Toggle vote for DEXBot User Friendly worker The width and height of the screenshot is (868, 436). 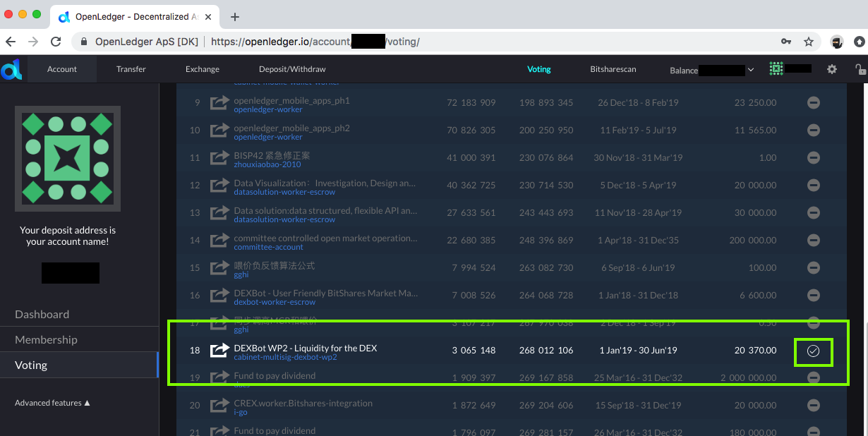coord(813,296)
